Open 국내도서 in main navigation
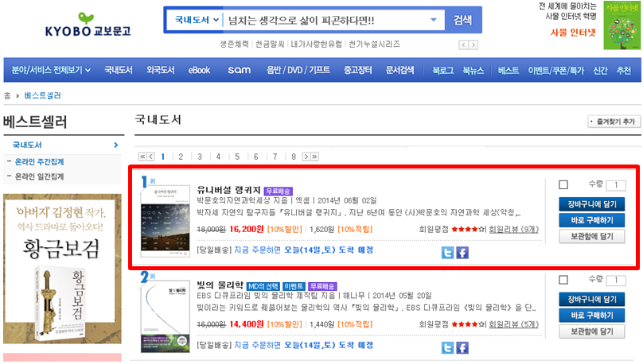The width and height of the screenshot is (643, 364). 119,70
